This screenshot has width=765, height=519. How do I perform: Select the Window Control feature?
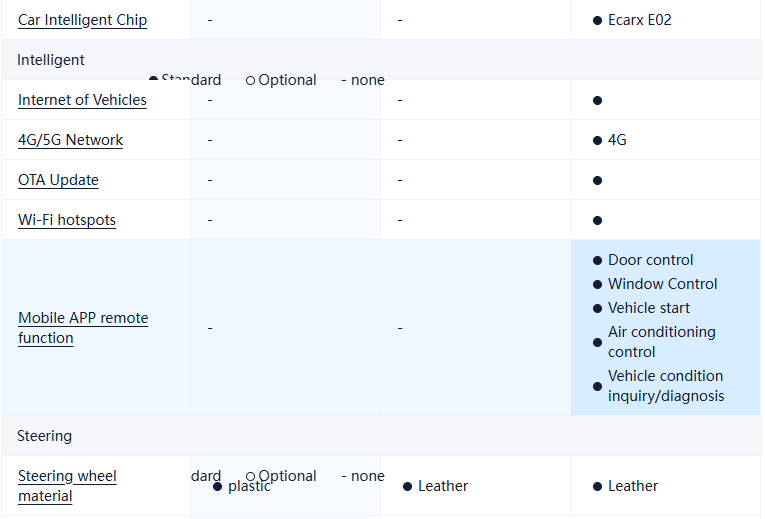[662, 284]
